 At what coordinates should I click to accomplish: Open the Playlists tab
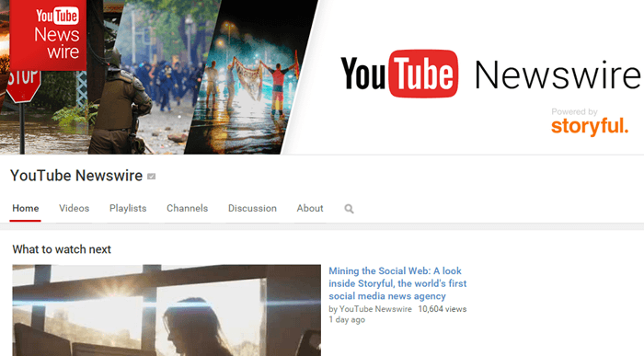[128, 208]
